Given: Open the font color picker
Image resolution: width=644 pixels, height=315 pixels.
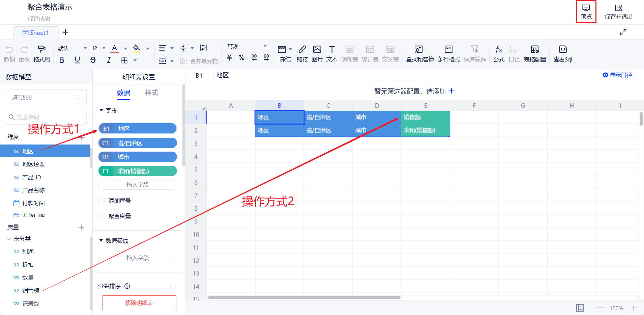Looking at the screenshot, I should 125,49.
